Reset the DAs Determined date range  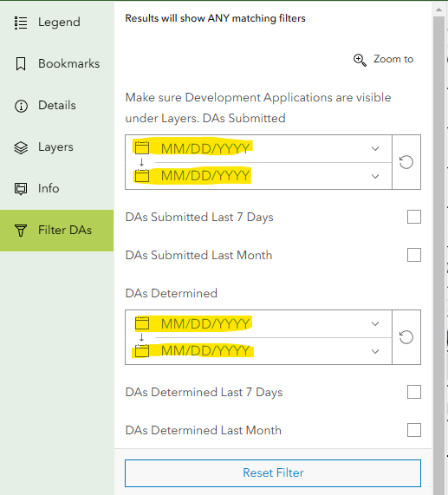(406, 337)
